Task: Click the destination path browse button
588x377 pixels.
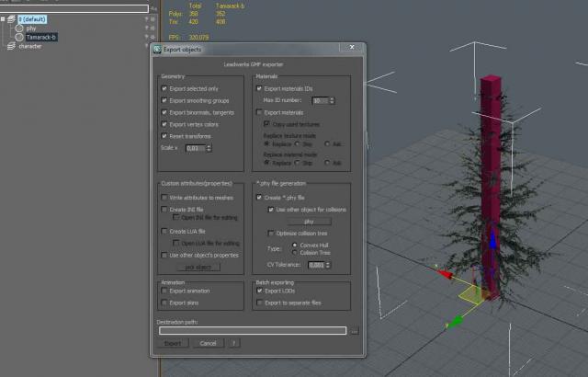Action: (x=355, y=330)
